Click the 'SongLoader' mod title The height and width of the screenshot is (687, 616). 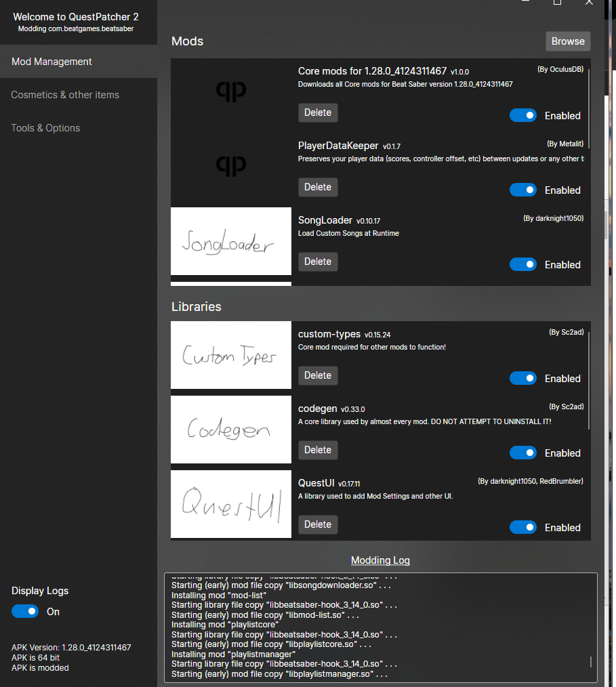click(325, 220)
